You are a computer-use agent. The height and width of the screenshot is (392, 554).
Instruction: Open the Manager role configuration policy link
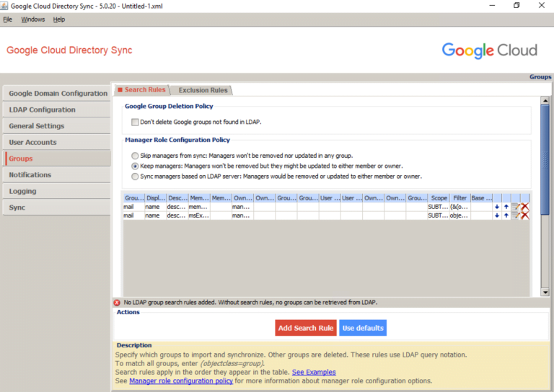[x=181, y=381]
